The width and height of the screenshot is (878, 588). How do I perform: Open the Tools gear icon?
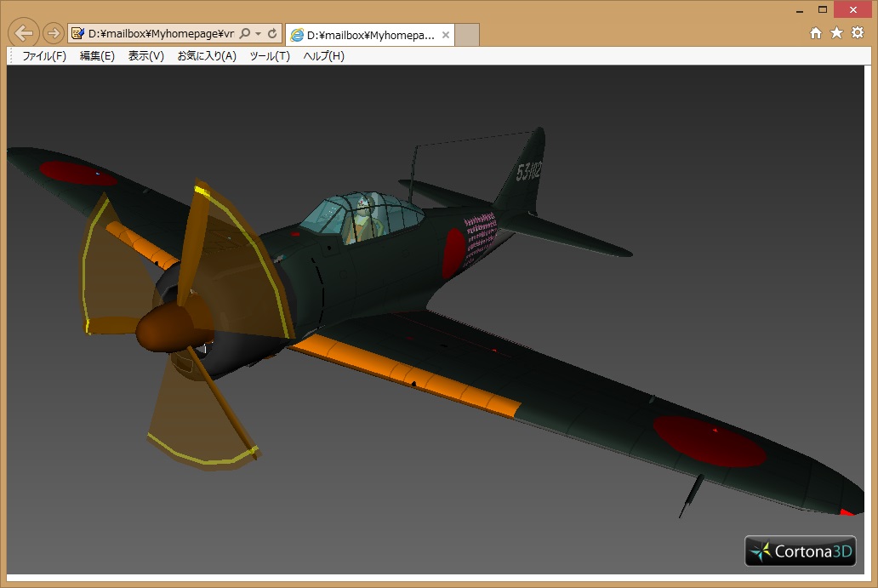point(858,33)
